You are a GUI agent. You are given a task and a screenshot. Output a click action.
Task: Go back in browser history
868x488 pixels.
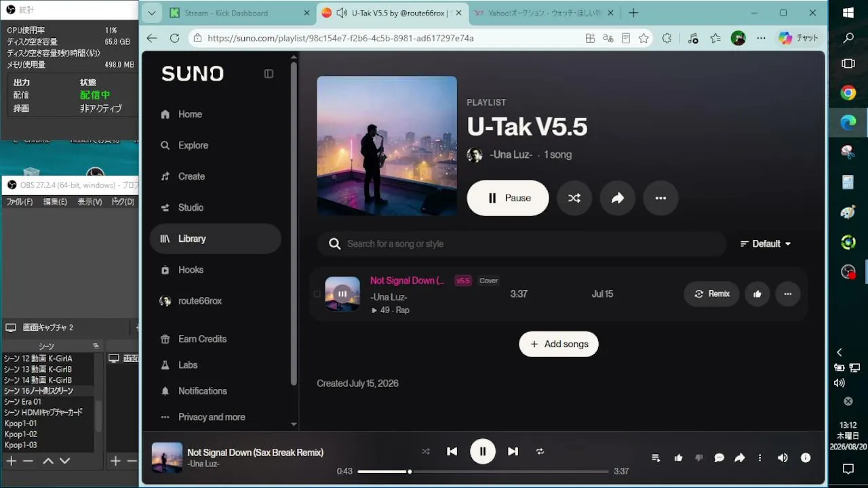152,39
